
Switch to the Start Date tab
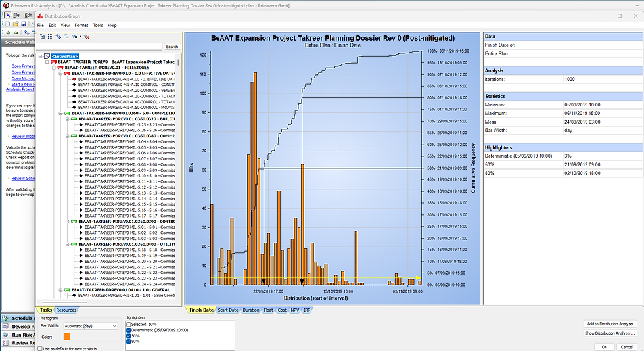[228, 310]
